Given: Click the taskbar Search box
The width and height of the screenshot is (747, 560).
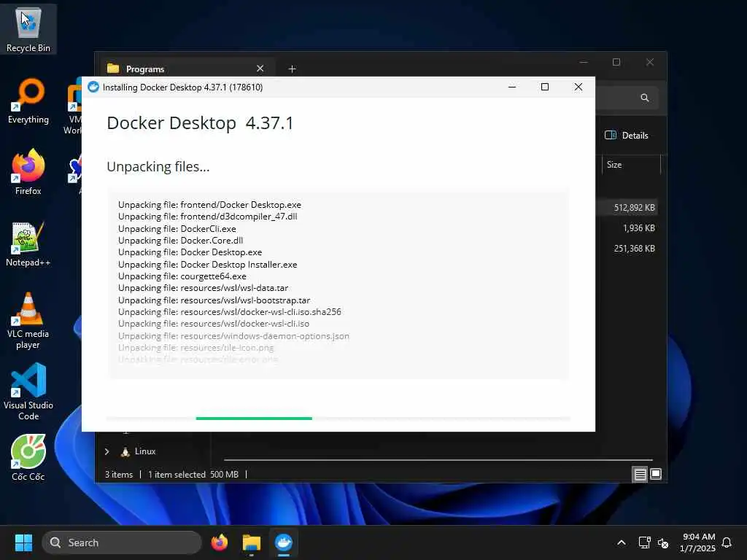Looking at the screenshot, I should 122,542.
